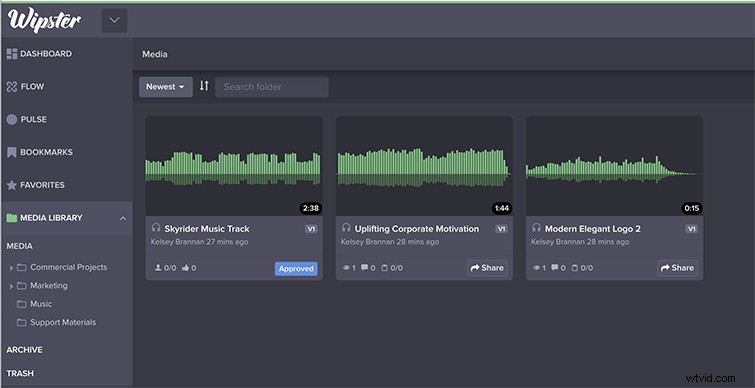Share the Uplifting Corporate Motivation track

pos(487,268)
